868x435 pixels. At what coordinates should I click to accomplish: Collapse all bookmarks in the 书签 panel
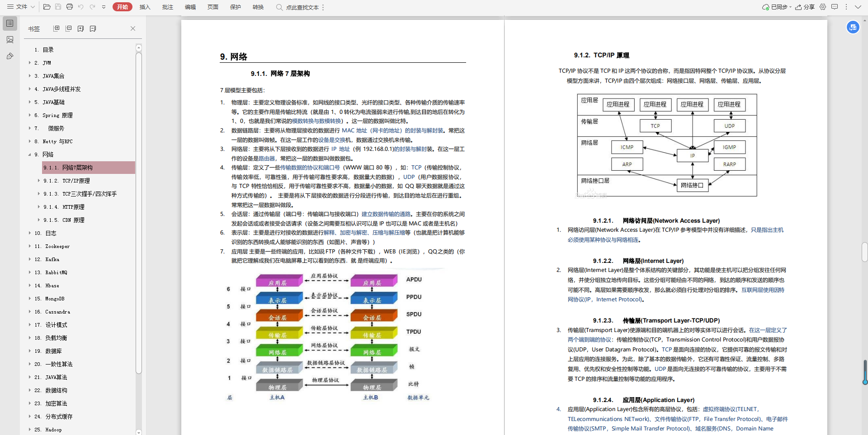point(69,28)
